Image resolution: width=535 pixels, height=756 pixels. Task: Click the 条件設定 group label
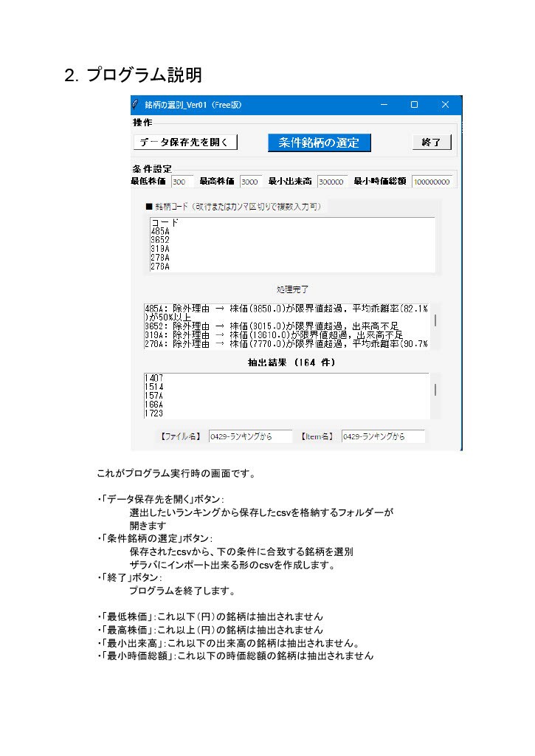[152, 169]
